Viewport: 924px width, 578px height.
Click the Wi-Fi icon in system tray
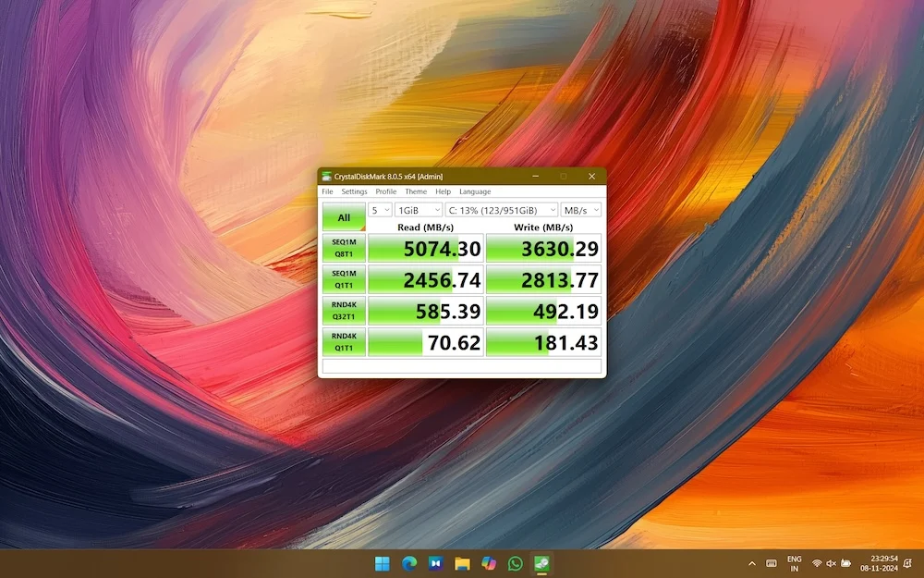tap(817, 563)
